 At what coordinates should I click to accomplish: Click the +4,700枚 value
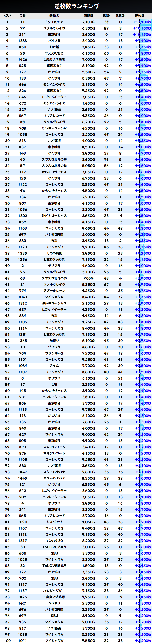click(143, 153)
